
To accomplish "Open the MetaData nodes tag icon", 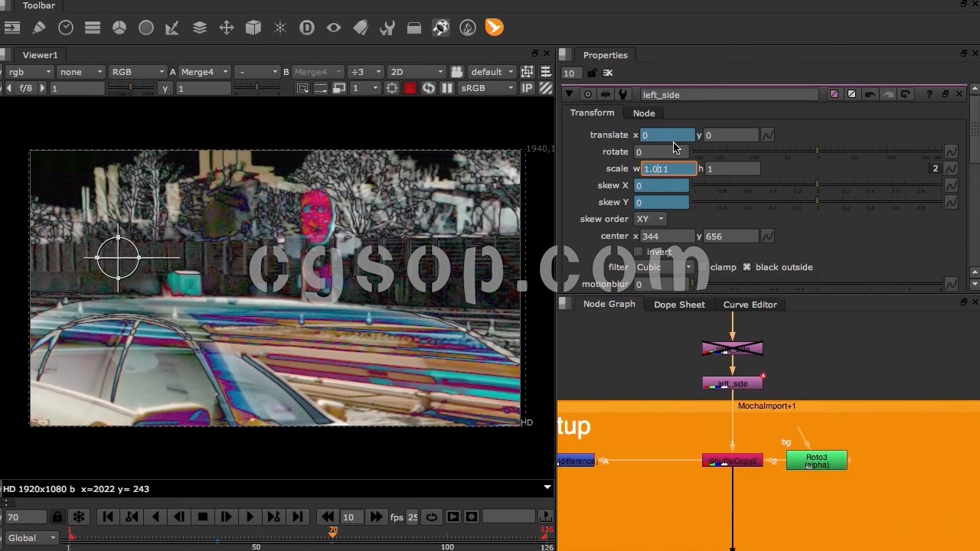I will (x=361, y=28).
